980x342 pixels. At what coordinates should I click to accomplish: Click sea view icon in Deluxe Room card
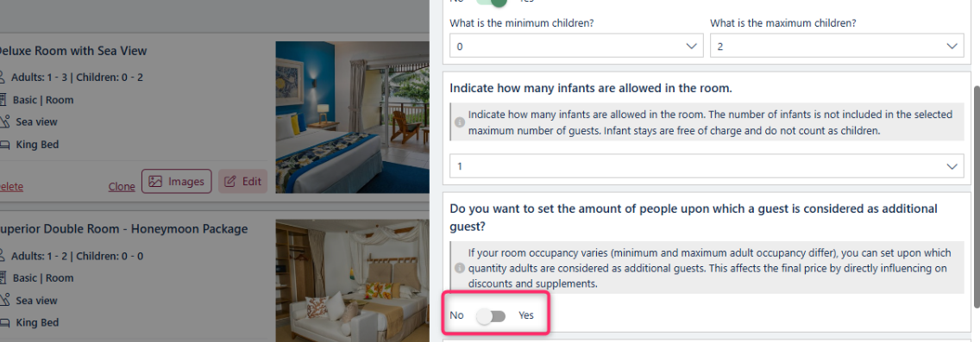[5, 122]
